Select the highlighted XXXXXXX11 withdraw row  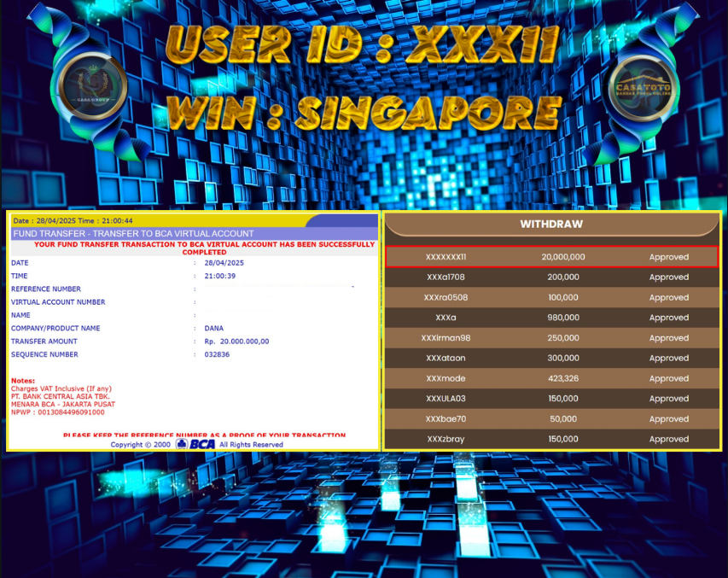click(x=551, y=256)
